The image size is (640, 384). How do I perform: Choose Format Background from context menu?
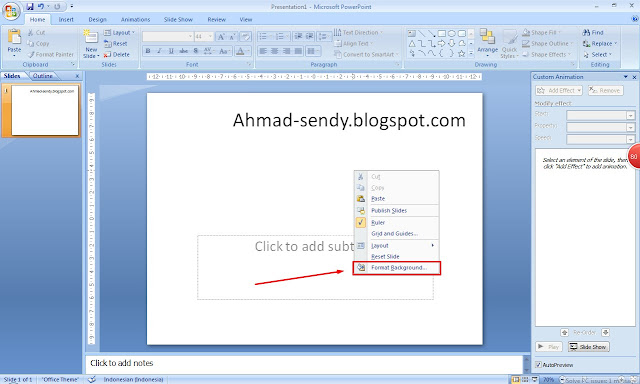point(396,268)
